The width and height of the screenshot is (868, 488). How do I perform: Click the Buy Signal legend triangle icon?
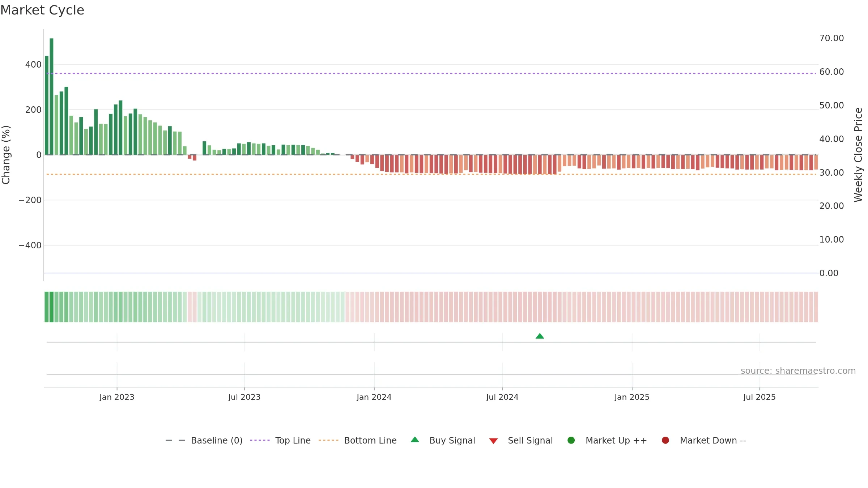415,440
